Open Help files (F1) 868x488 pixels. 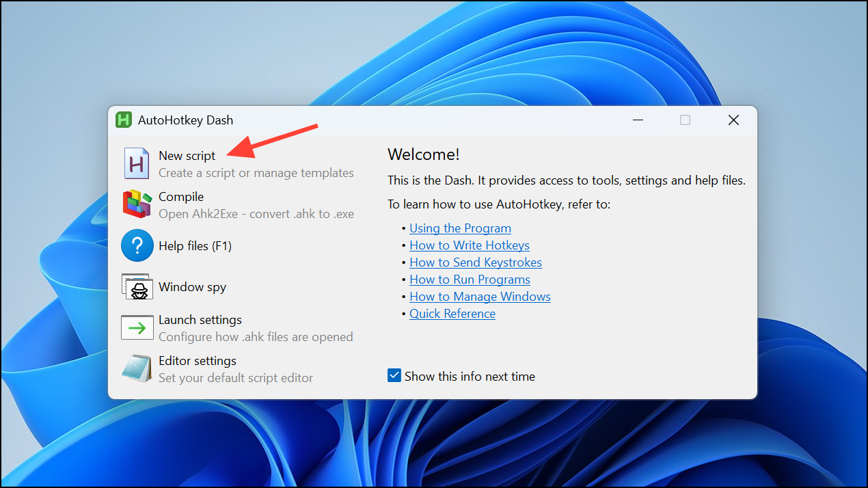(x=195, y=246)
